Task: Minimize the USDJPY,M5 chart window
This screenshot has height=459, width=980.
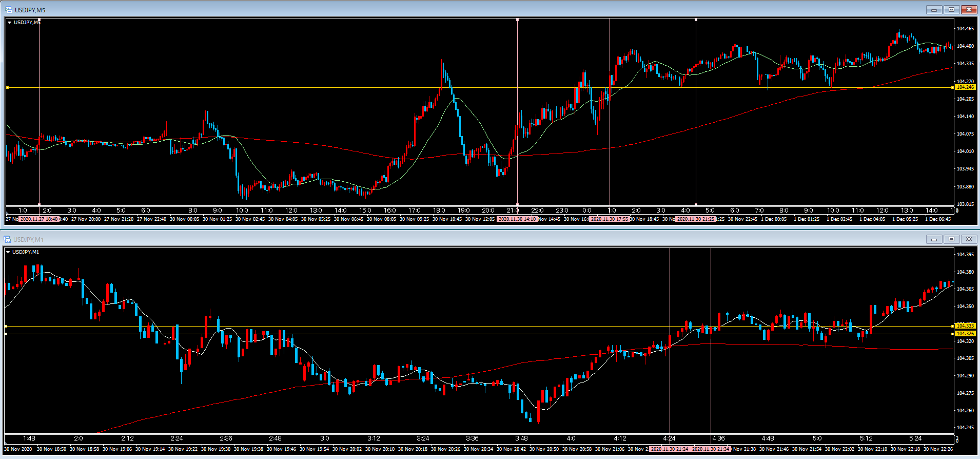Action: point(934,10)
